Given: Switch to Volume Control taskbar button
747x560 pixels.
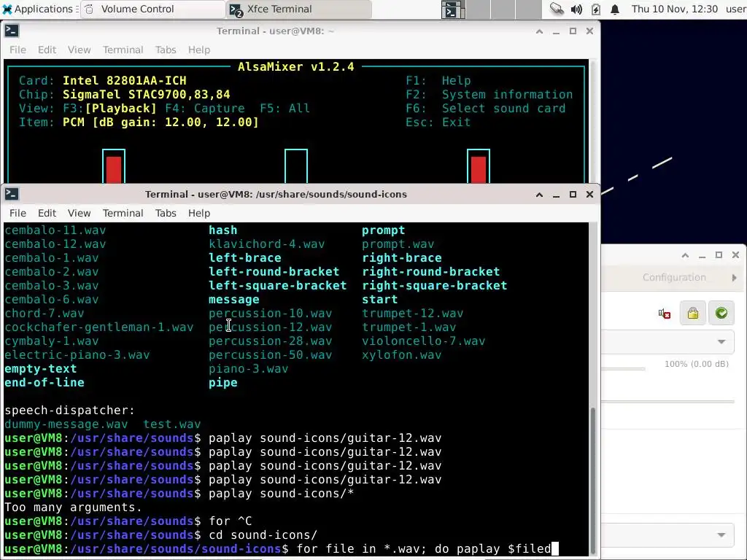Looking at the screenshot, I should click(x=152, y=9).
